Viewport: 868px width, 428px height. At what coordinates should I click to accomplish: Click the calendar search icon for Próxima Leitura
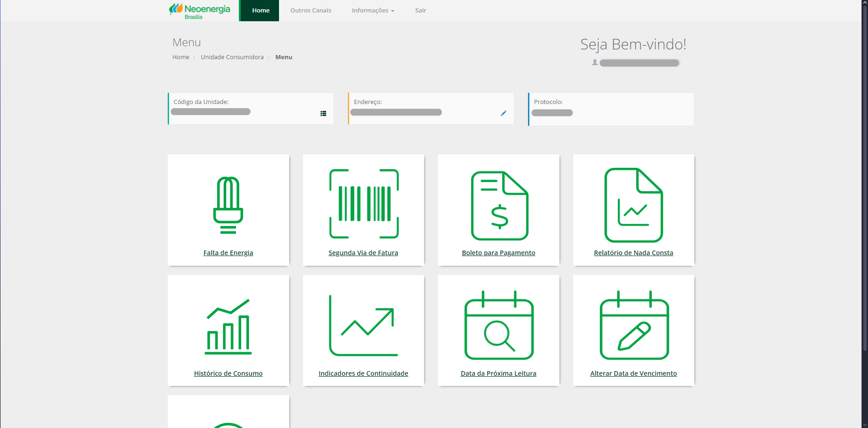(499, 325)
